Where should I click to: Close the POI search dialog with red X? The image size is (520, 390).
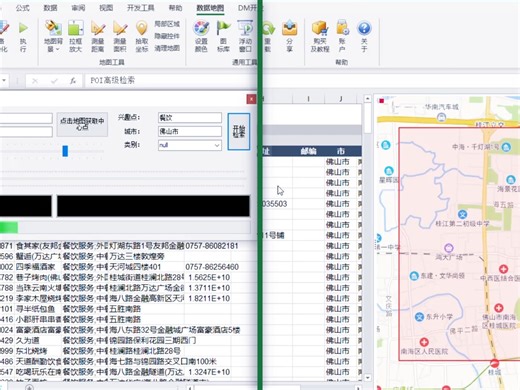(x=251, y=99)
